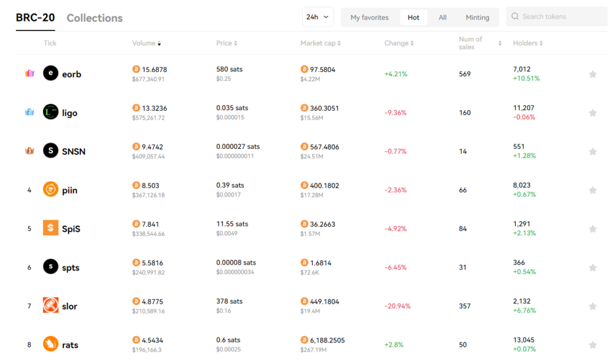Select the Minting filter tab
Viewport: 610px width, 364px height.
tap(477, 17)
